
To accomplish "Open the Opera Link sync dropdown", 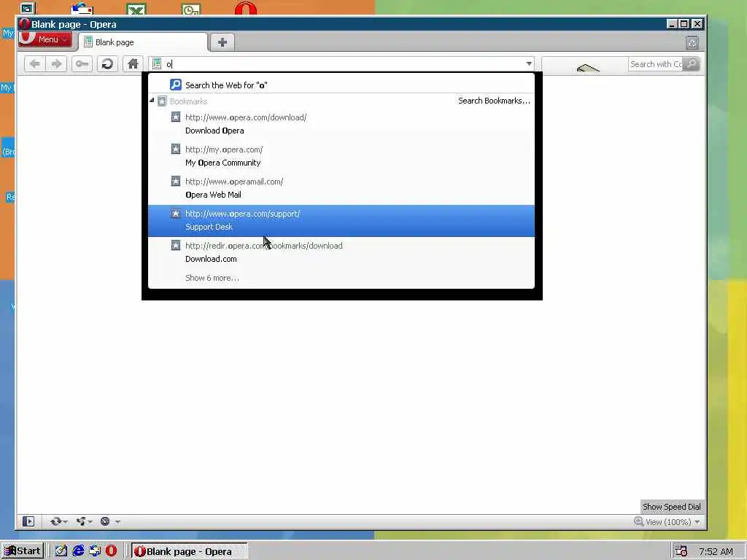I will [x=58, y=521].
